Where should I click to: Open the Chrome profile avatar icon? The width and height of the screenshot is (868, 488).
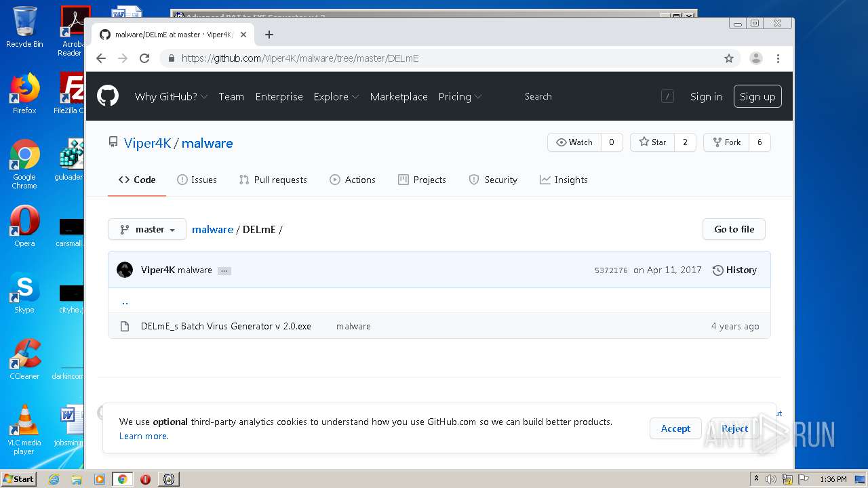click(755, 58)
